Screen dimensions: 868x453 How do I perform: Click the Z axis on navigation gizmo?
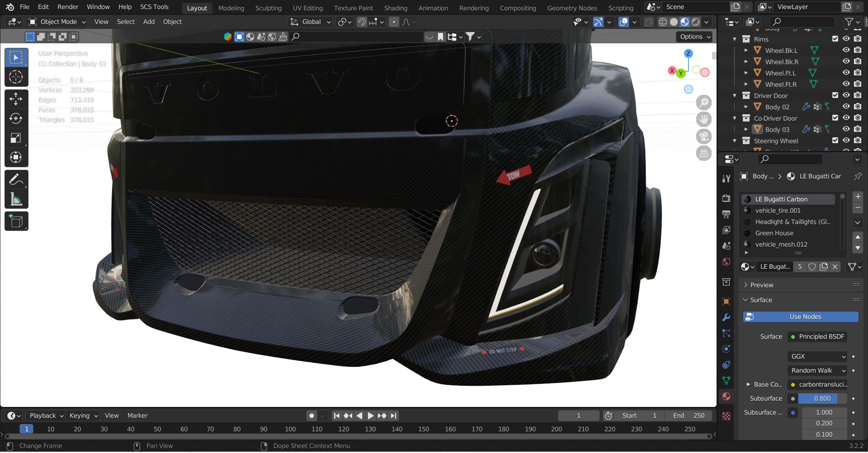click(x=688, y=53)
